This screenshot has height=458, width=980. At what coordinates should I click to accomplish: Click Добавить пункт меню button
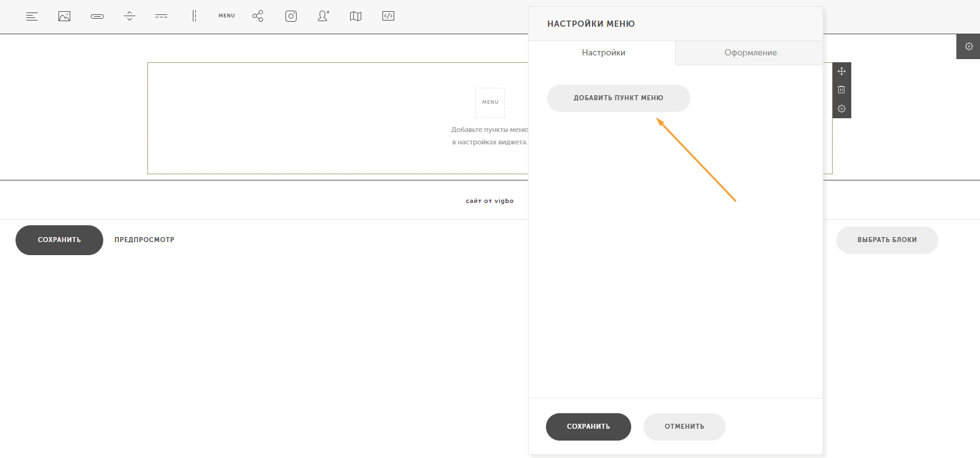pos(619,98)
